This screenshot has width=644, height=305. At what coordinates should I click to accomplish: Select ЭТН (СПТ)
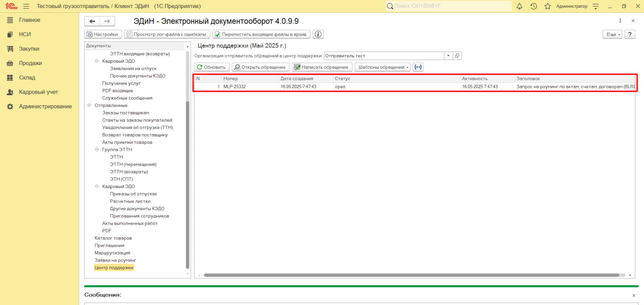[121, 179]
